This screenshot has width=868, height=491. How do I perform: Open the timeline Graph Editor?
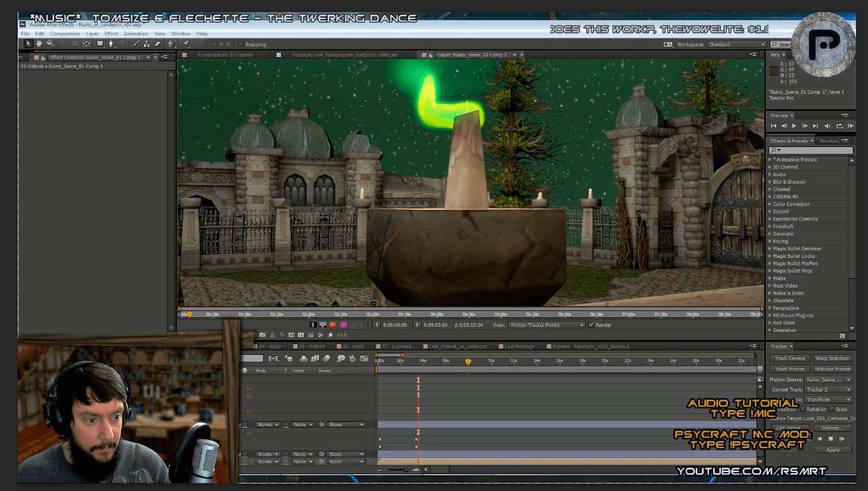point(364,359)
